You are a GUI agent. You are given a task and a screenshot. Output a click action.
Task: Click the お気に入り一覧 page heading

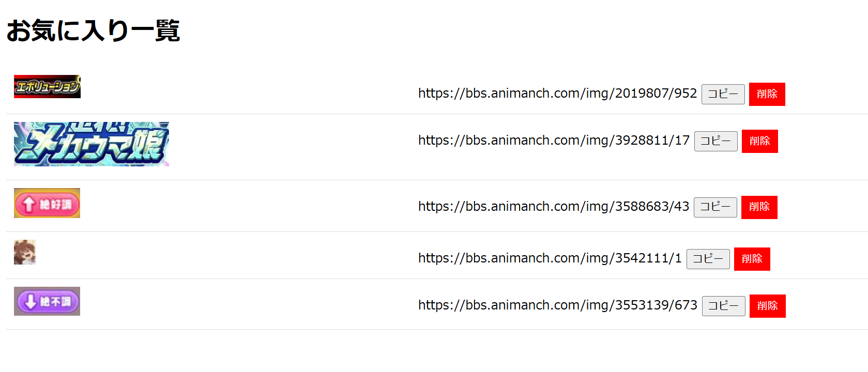(x=93, y=30)
